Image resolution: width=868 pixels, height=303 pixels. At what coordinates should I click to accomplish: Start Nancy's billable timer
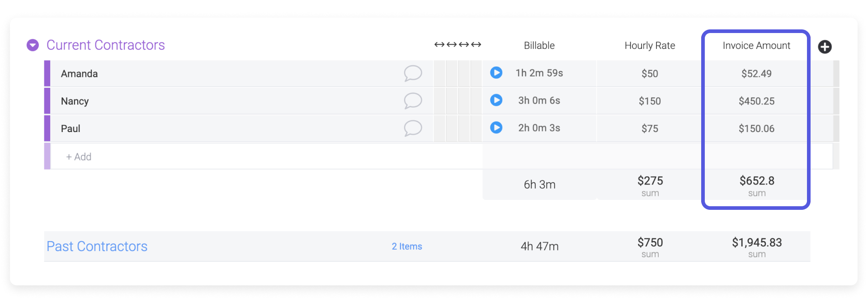pos(496,100)
